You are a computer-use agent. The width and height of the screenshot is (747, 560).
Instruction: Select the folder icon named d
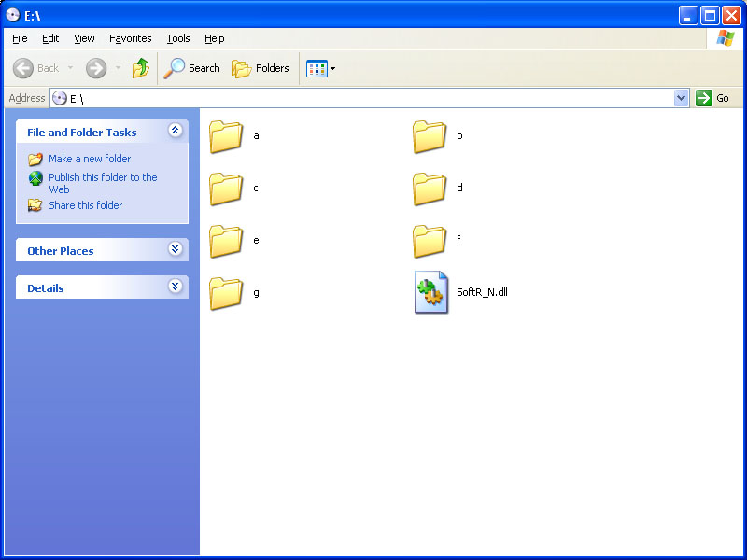tap(430, 189)
